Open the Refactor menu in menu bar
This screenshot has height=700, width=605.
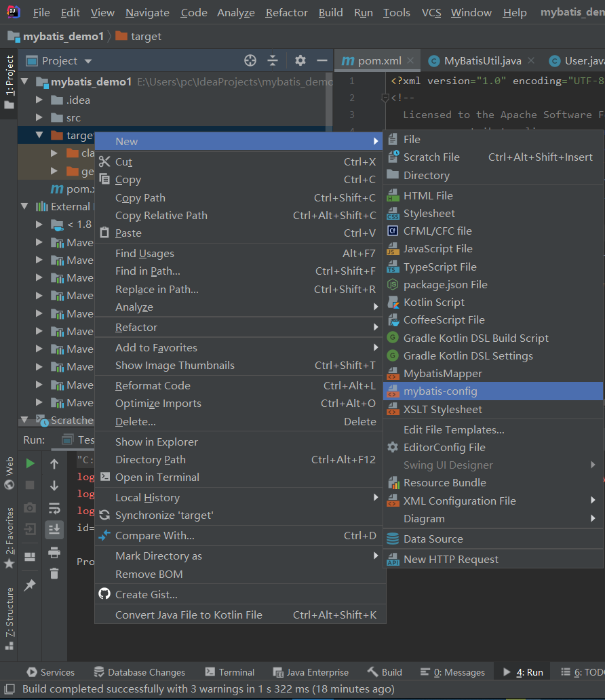(287, 12)
